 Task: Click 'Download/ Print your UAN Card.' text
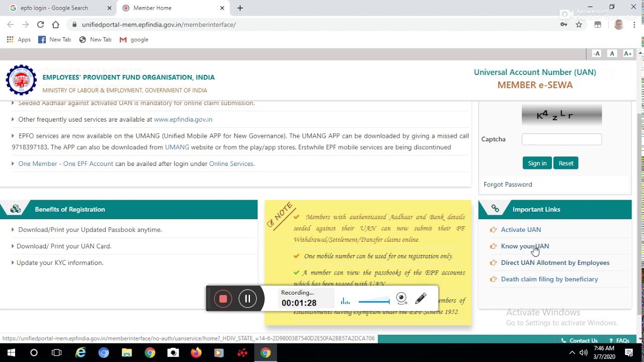(64, 246)
